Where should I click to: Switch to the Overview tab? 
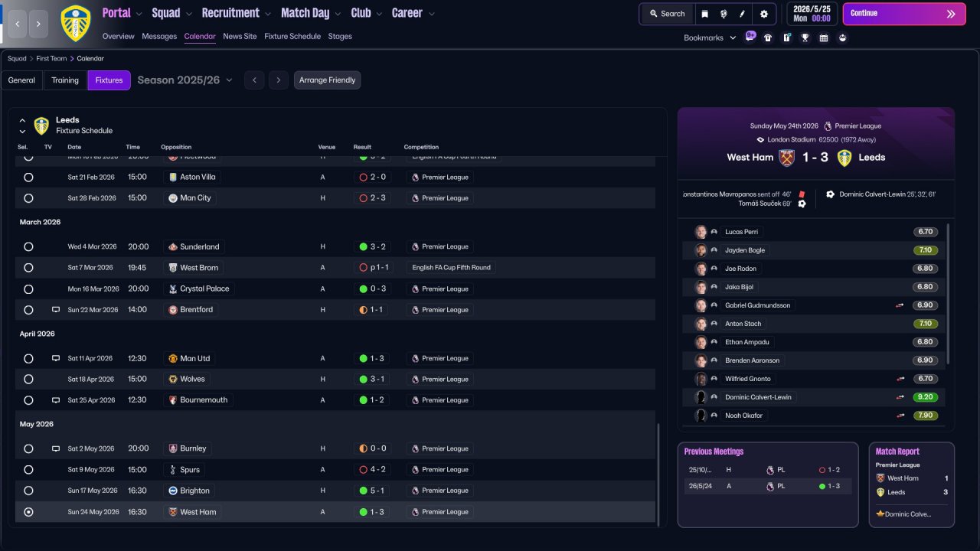coord(118,37)
